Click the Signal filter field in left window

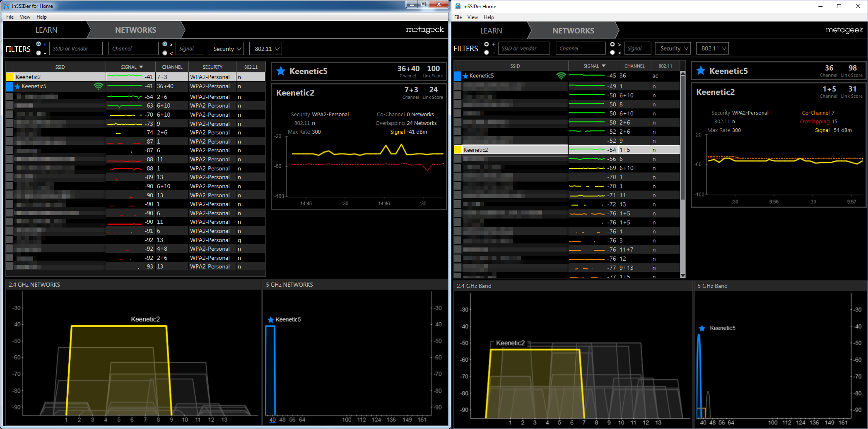click(190, 48)
